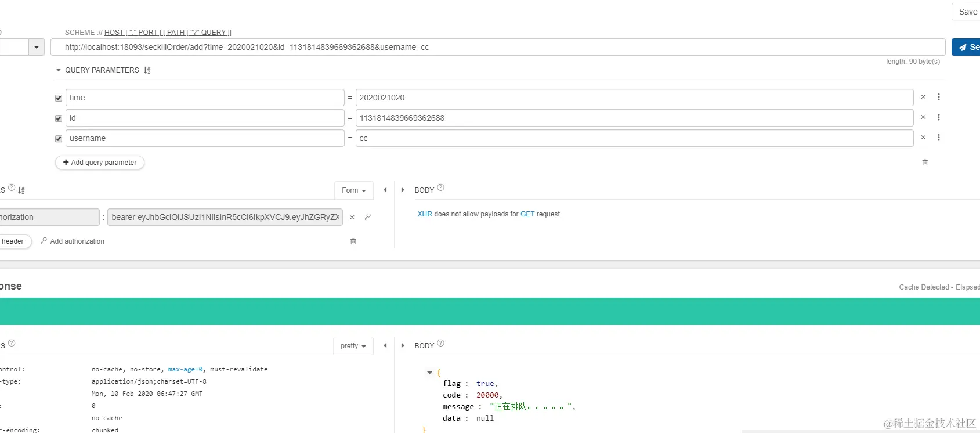Collapse the QUERY PARAMETERS section
The width and height of the screenshot is (980, 433).
(x=59, y=70)
